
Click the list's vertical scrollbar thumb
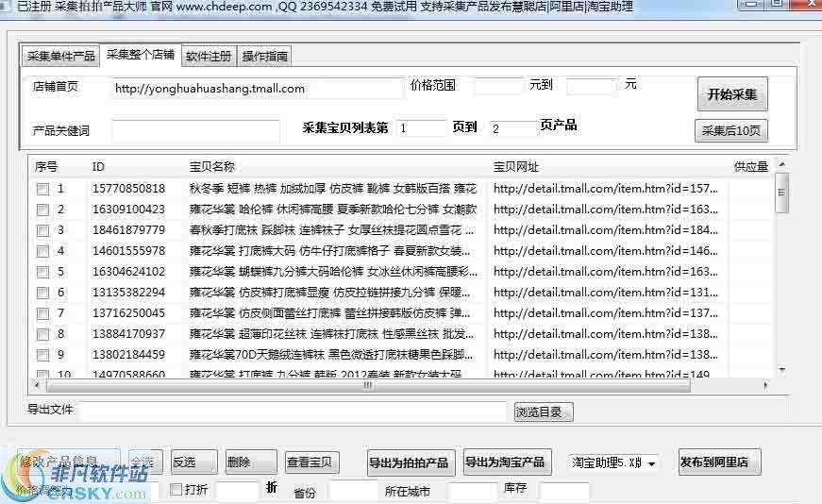pos(781,193)
